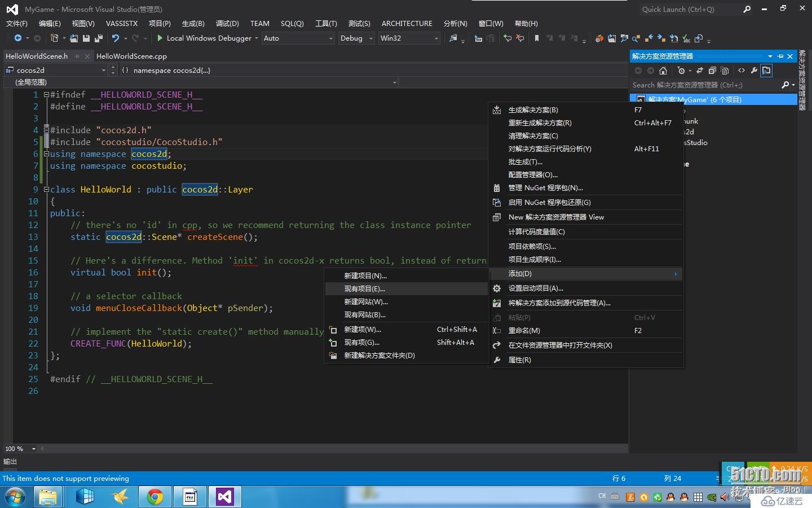Image resolution: width=812 pixels, height=508 pixels.
Task: Click the View Code icon in Solution Explorer
Action: (x=742, y=71)
